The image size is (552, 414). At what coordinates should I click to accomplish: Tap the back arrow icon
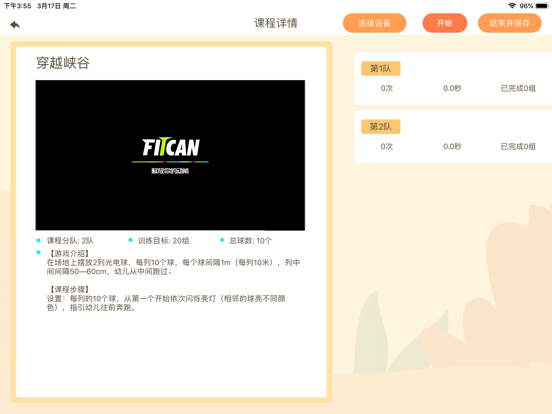pos(15,25)
